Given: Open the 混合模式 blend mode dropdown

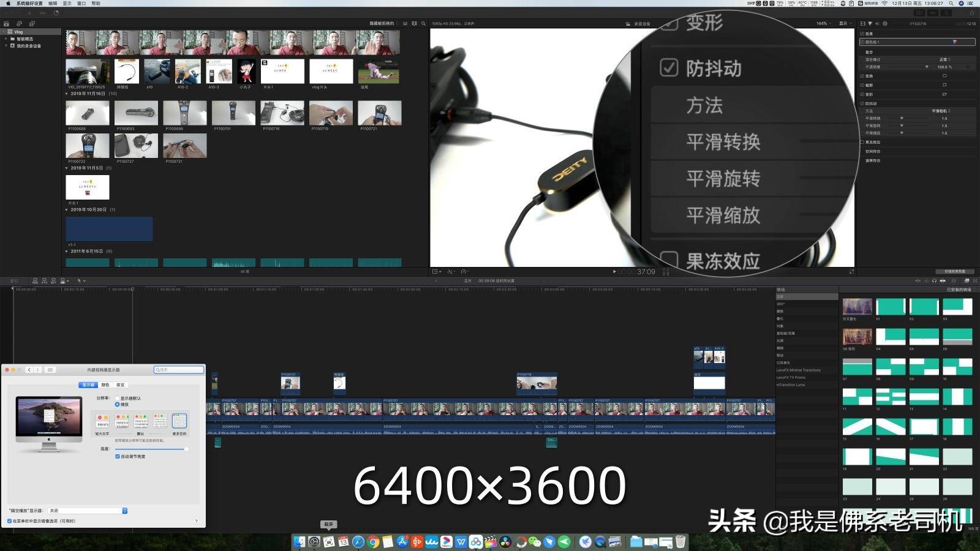Looking at the screenshot, I should pos(945,59).
